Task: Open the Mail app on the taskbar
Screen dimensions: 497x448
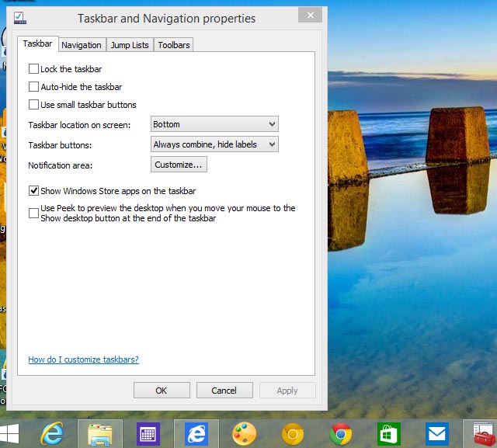Action: click(437, 434)
